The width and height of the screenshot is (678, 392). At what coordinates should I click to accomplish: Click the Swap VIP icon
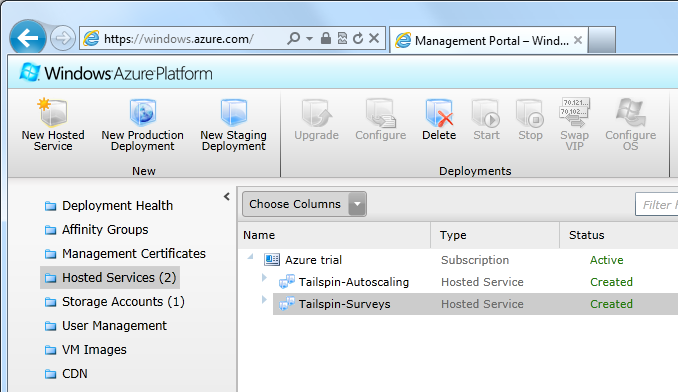[x=575, y=112]
